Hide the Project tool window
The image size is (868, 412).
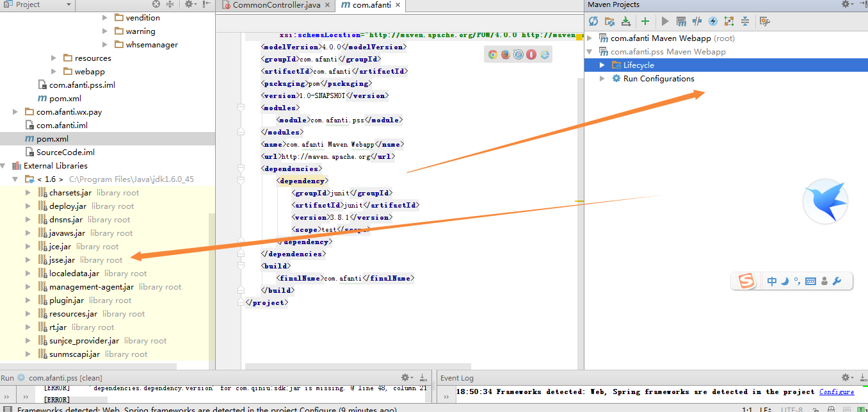pyautogui.click(x=207, y=4)
